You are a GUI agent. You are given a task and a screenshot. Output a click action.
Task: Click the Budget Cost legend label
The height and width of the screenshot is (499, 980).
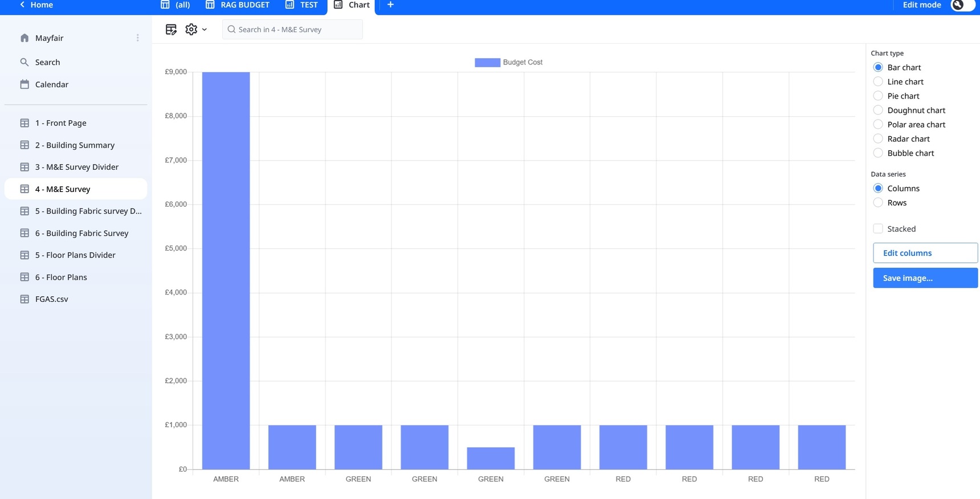click(x=522, y=62)
